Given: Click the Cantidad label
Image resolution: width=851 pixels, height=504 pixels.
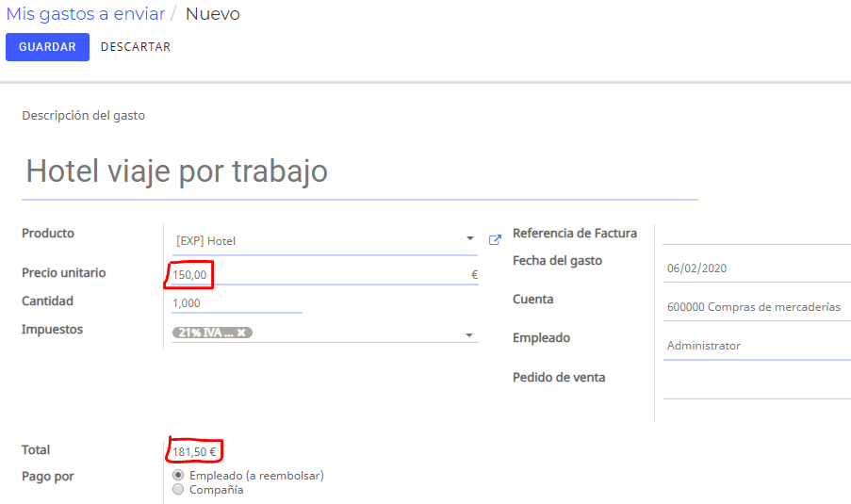Looking at the screenshot, I should tap(47, 301).
